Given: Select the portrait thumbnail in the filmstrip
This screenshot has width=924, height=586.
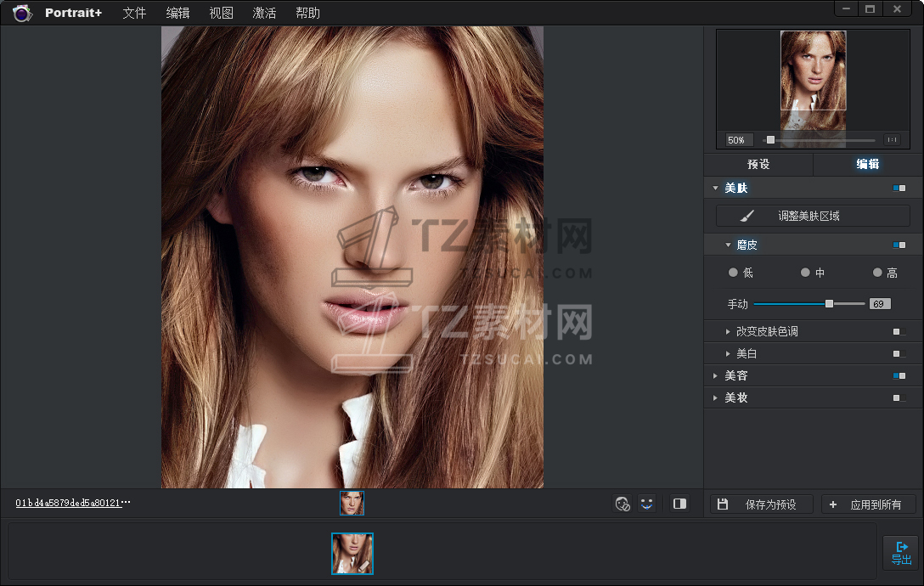Looking at the screenshot, I should click(x=352, y=554).
